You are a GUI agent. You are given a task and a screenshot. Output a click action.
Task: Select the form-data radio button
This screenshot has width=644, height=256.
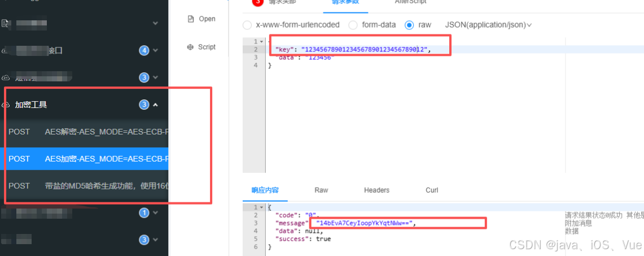tap(353, 25)
